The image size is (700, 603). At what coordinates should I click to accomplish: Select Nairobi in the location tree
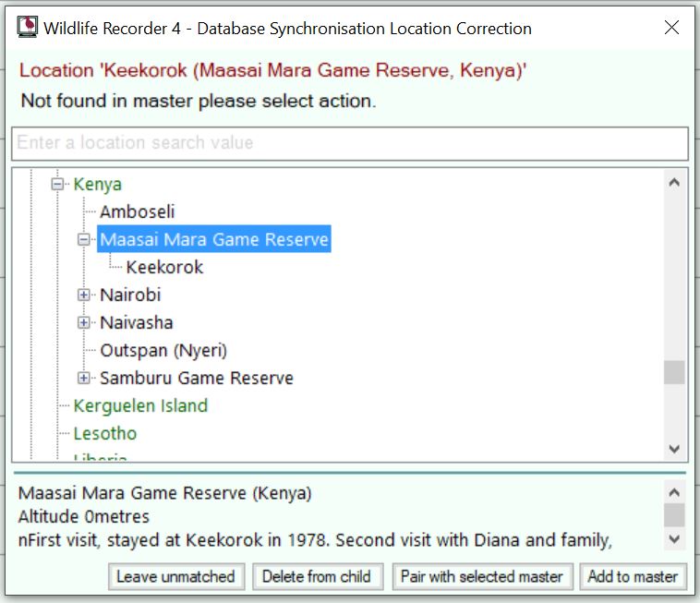tap(130, 295)
